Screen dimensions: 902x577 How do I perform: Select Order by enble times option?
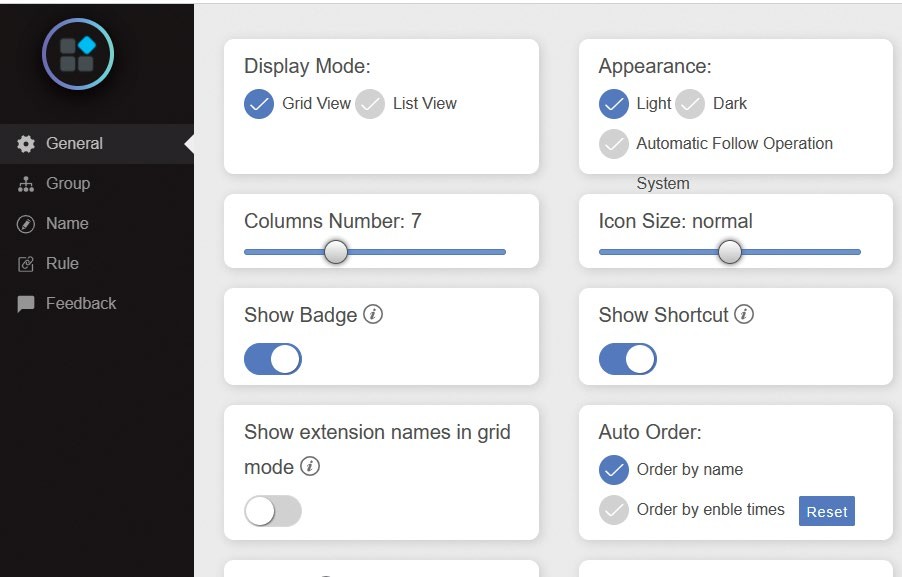point(614,510)
